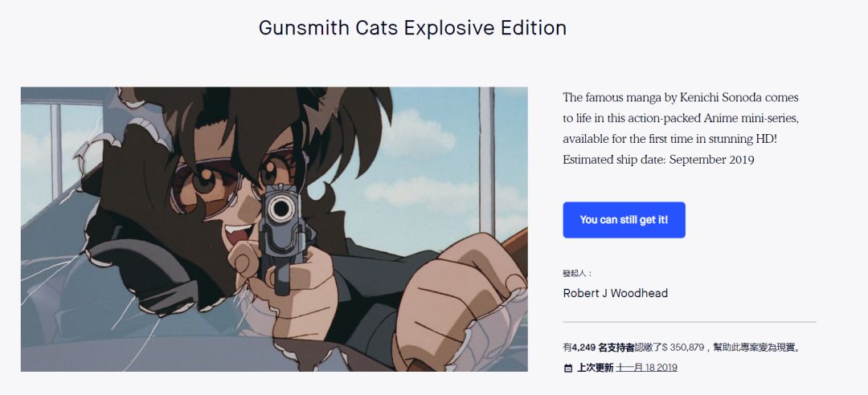
Task: Open creator Robert J Woodhead's profile
Action: click(615, 293)
